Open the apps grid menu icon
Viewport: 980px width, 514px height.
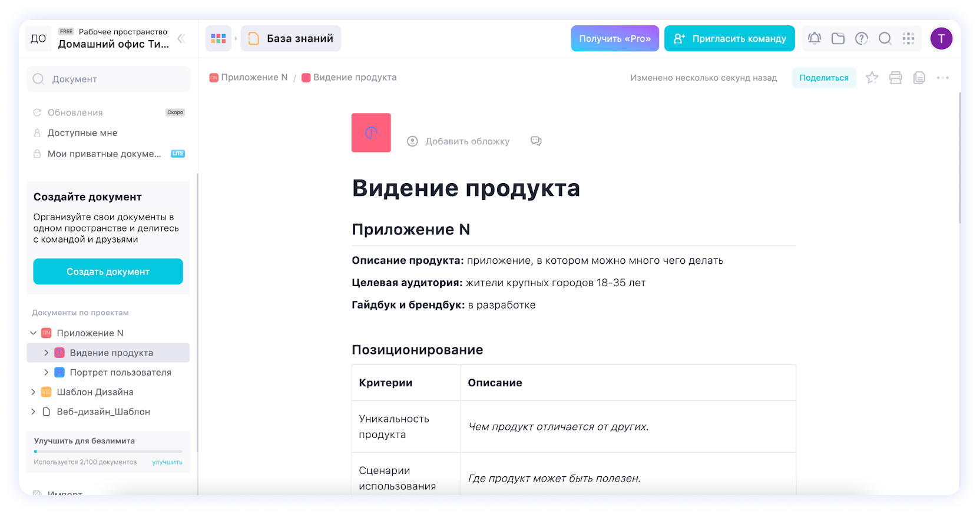[x=909, y=39]
